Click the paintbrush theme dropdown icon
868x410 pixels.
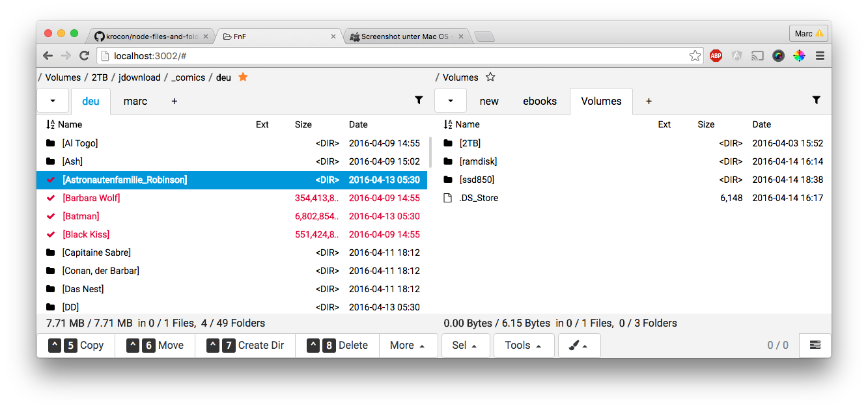point(578,346)
